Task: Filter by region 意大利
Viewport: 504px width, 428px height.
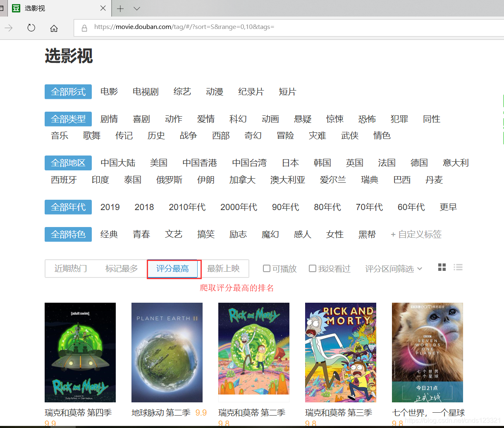Action: pyautogui.click(x=456, y=163)
